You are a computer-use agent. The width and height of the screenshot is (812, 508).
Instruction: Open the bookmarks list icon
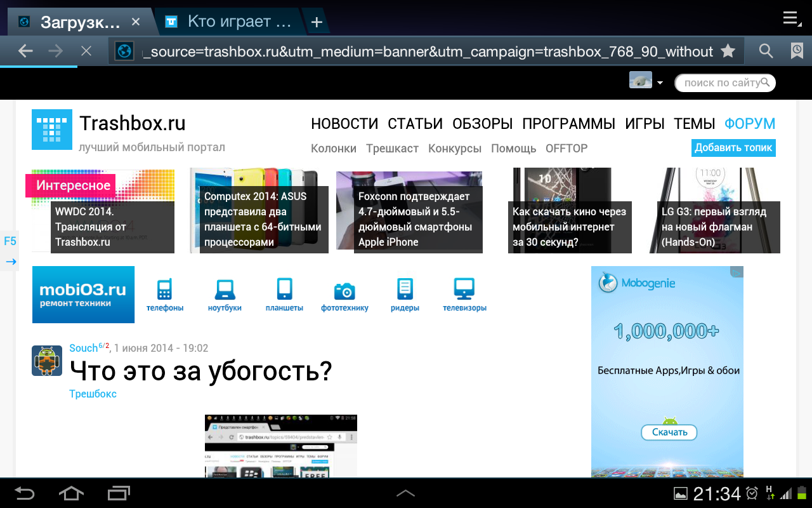coord(797,51)
